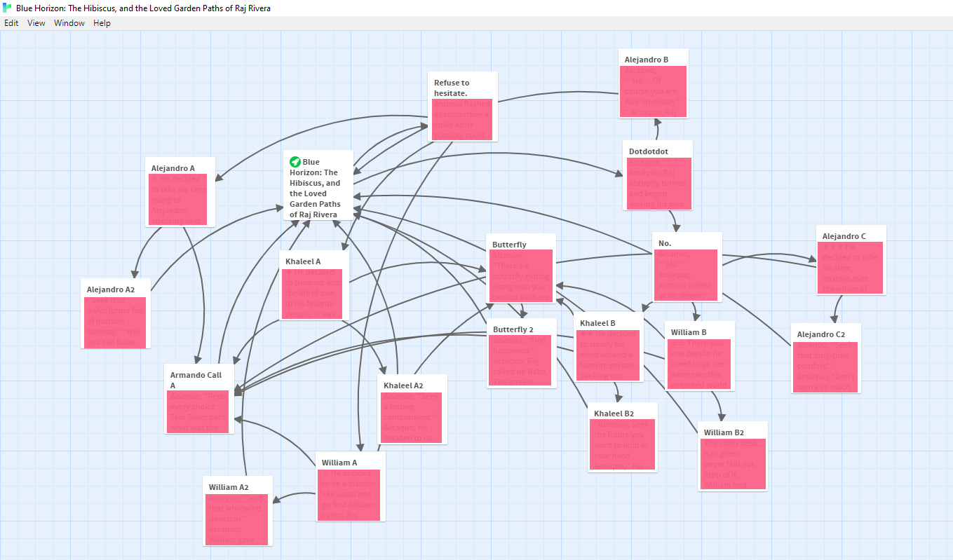Select the Khaleel B passage card
The width and height of the screenshot is (953, 560).
(x=609, y=347)
